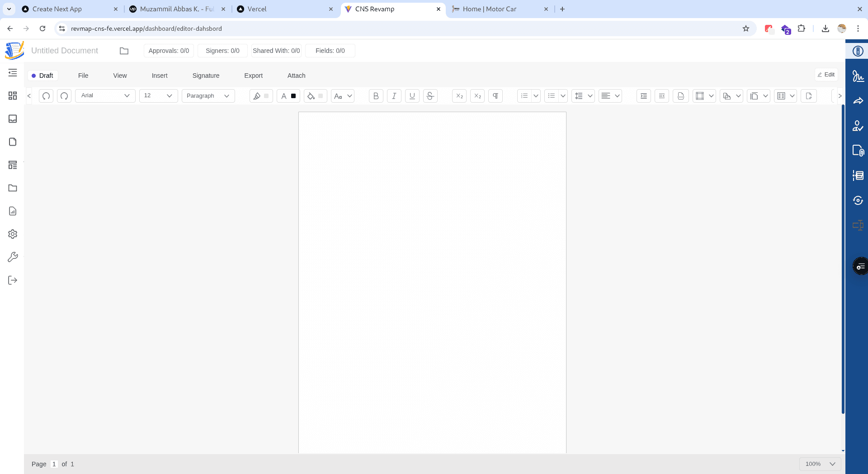Open the Signature menu
The width and height of the screenshot is (868, 474).
point(206,76)
